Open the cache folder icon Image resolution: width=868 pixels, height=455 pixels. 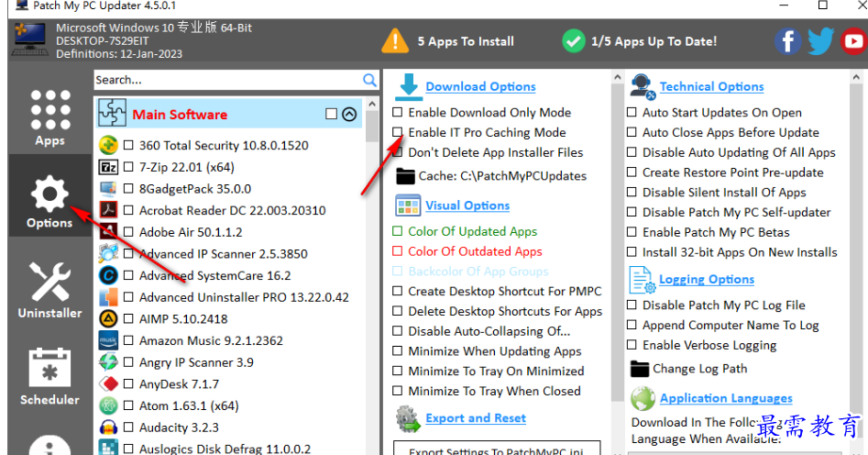point(406,176)
